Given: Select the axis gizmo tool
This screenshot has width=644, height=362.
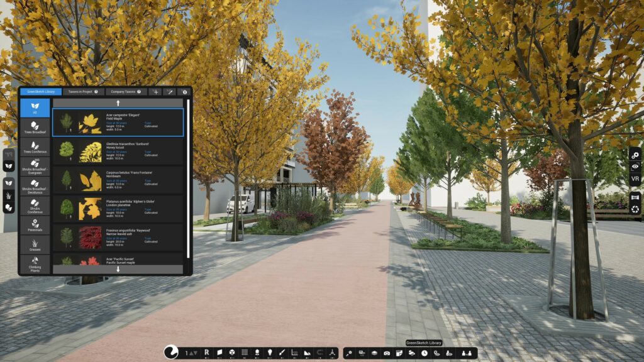Looking at the screenshot, I should point(332,353).
